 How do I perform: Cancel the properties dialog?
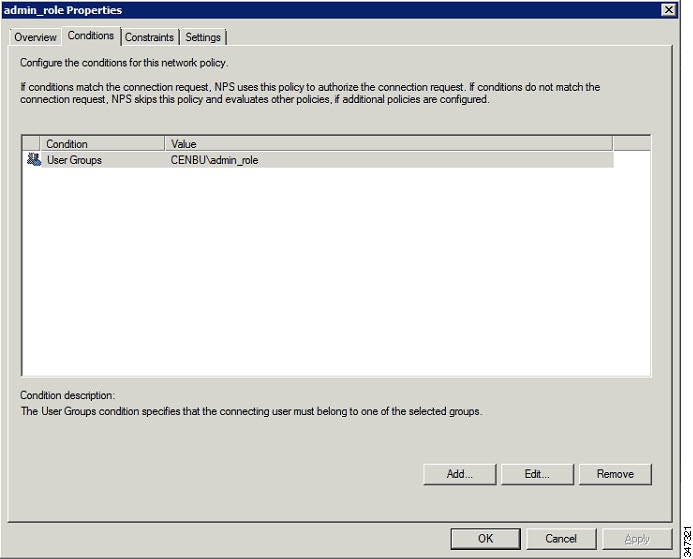pos(561,539)
